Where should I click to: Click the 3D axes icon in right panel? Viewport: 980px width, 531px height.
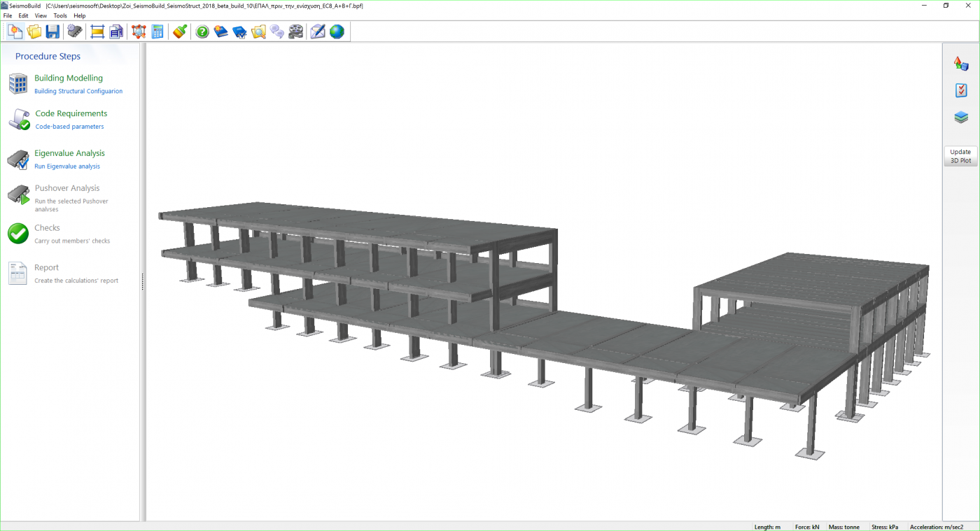pyautogui.click(x=961, y=64)
